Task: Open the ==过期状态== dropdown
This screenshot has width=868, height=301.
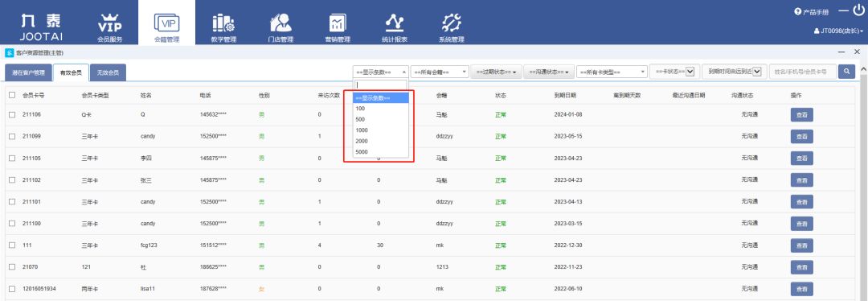Action: (496, 72)
